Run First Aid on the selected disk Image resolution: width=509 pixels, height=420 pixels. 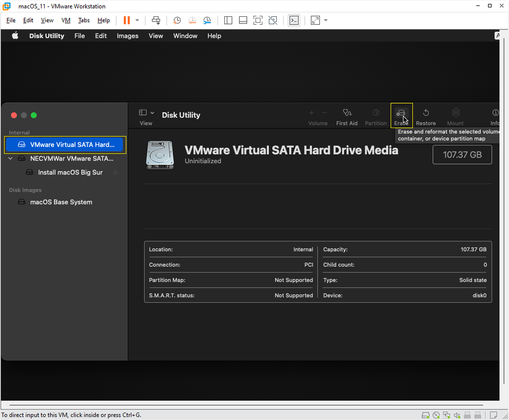coord(347,117)
